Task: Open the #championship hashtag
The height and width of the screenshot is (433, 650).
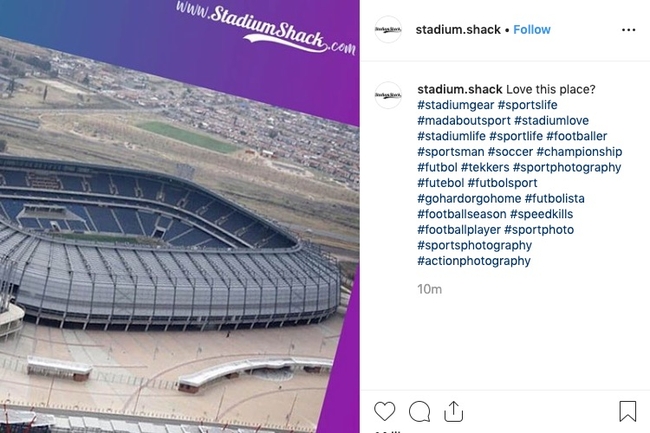Action: click(578, 152)
